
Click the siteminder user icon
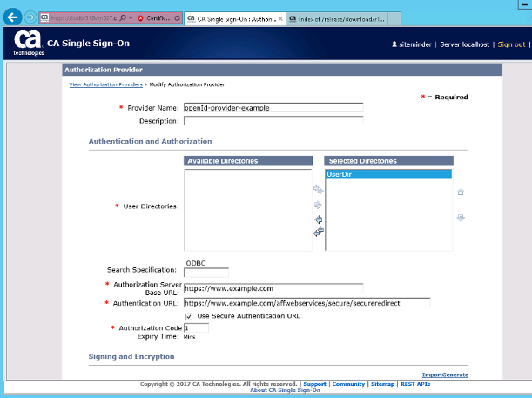394,44
